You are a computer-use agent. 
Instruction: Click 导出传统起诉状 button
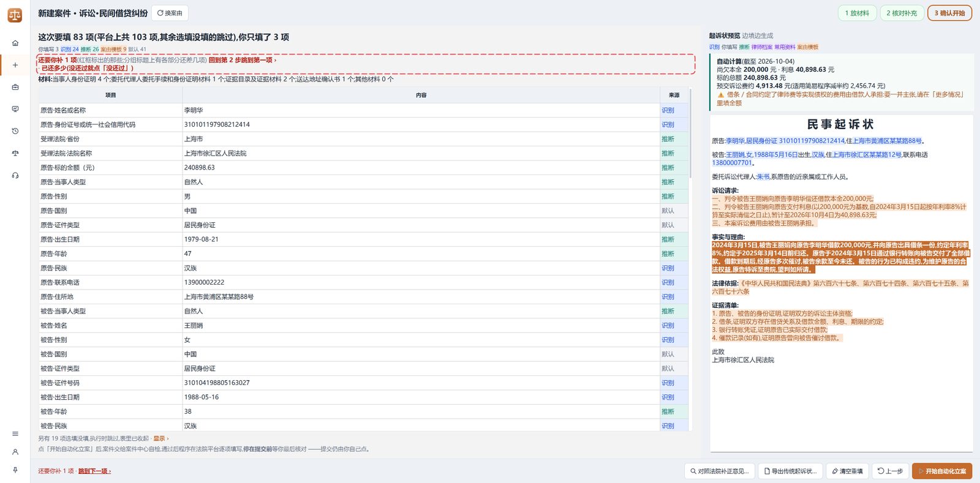[x=790, y=471]
